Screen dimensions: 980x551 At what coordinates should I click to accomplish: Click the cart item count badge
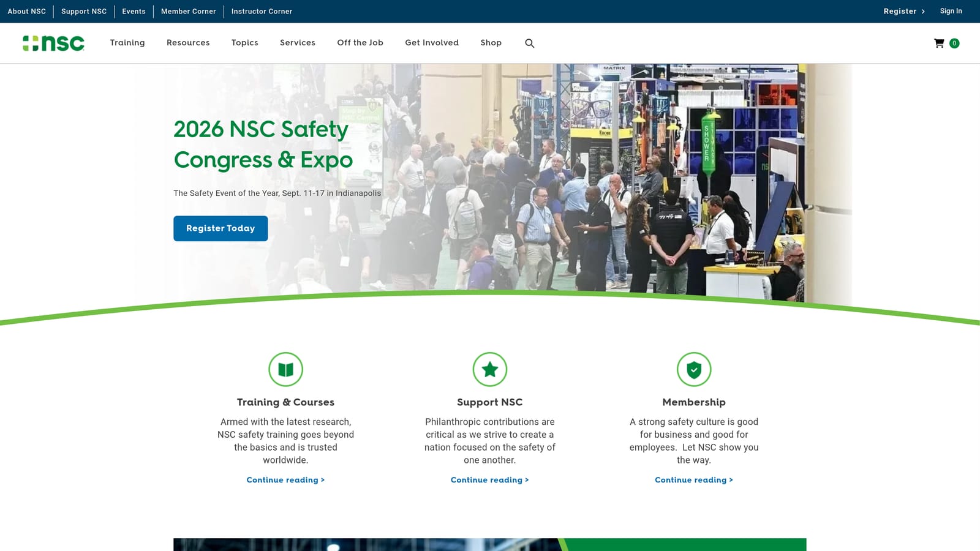954,43
